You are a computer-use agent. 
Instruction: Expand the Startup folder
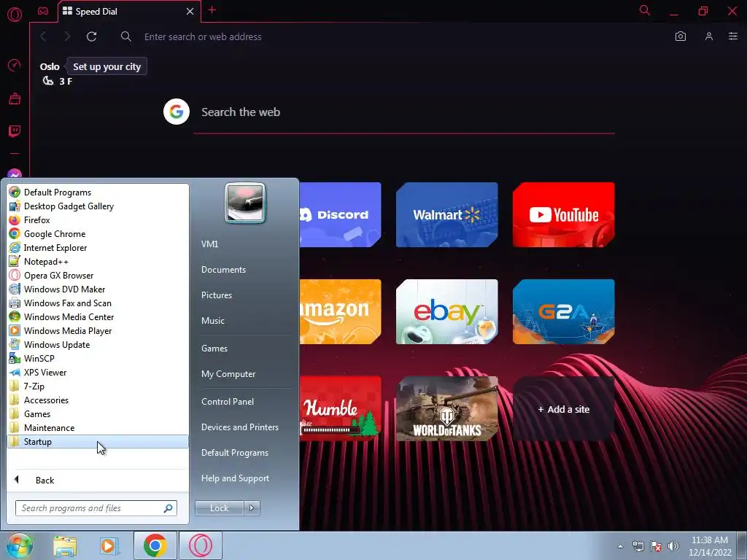[98, 441]
